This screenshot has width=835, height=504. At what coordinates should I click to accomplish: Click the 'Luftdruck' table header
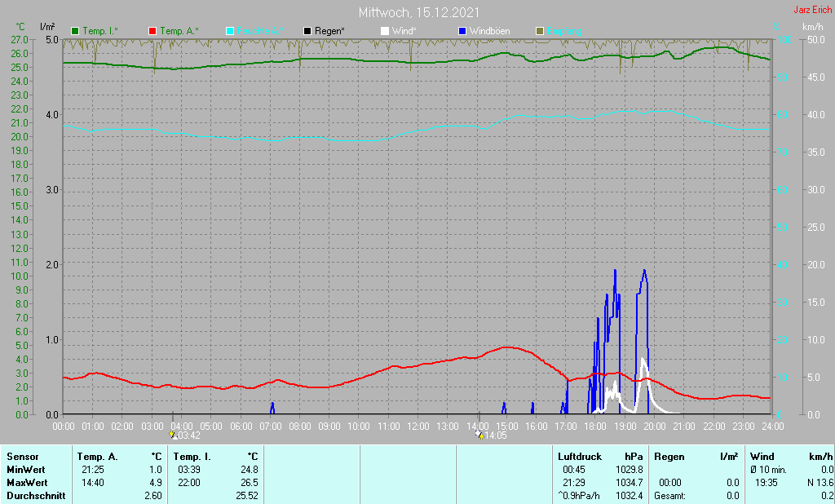(580, 457)
